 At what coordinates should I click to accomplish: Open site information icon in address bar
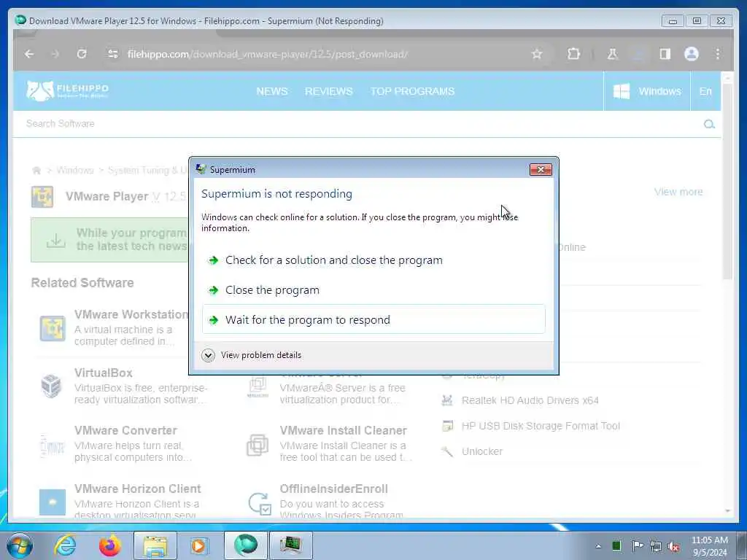(x=113, y=54)
